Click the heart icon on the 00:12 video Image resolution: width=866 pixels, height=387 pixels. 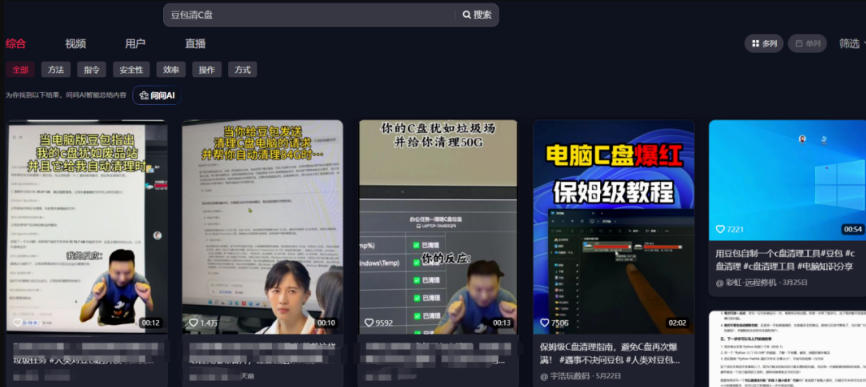[18, 322]
